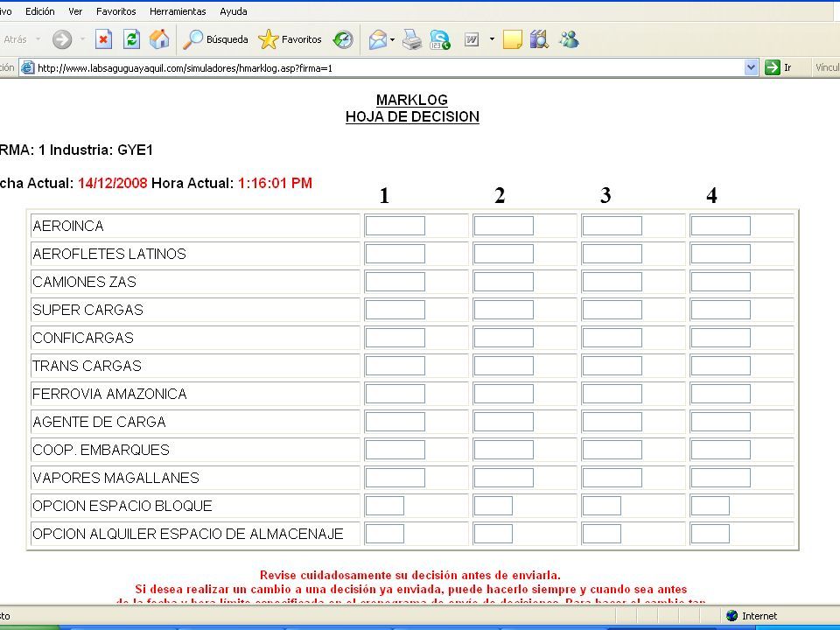840x630 pixels.
Task: Click OPCION ALQUILER ESPACIO column 2 input
Action: tap(493, 534)
